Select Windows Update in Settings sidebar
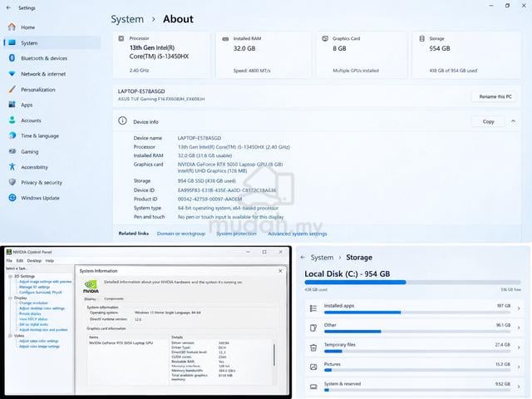532x399 pixels. (40, 198)
